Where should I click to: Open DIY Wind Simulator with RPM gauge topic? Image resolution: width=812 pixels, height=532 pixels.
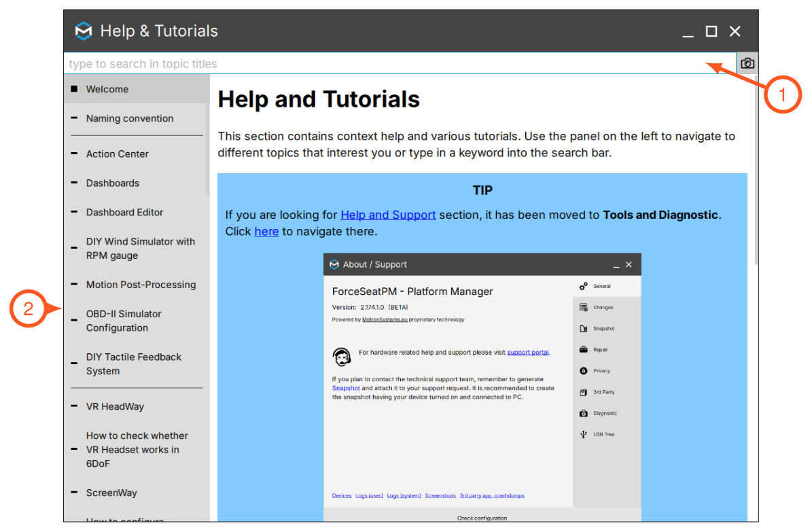coord(137,248)
